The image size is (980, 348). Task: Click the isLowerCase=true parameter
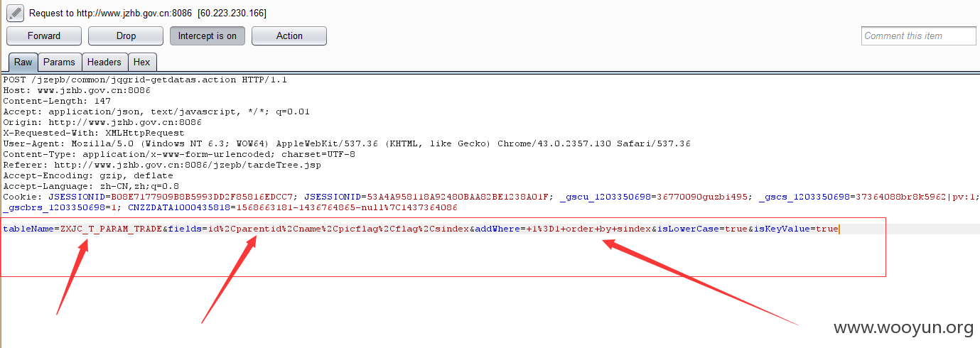point(701,229)
